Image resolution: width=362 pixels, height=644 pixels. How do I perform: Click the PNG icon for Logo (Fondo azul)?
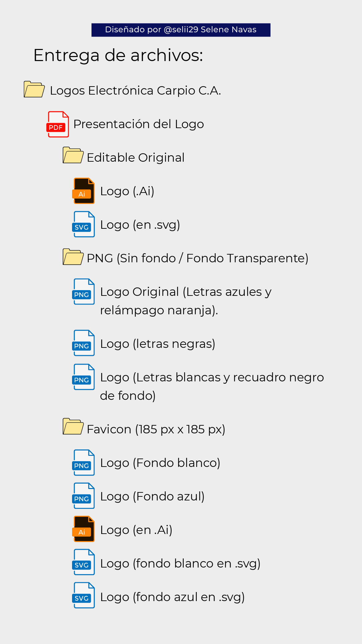[x=83, y=496]
